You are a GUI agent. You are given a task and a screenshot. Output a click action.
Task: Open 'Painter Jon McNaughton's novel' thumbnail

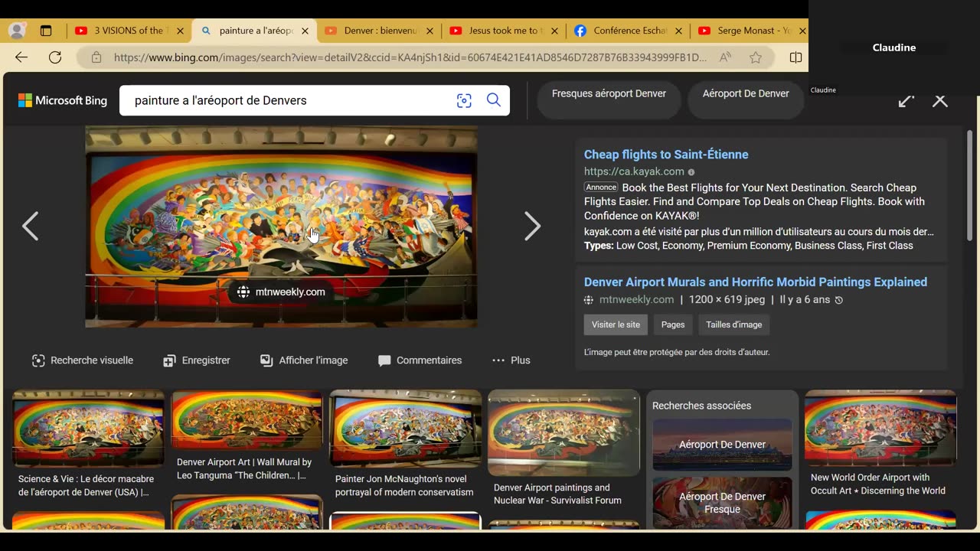405,429
